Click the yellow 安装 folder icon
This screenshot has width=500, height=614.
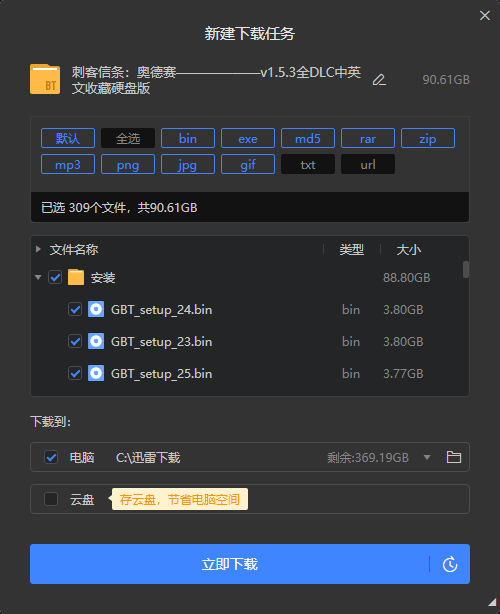pos(76,278)
